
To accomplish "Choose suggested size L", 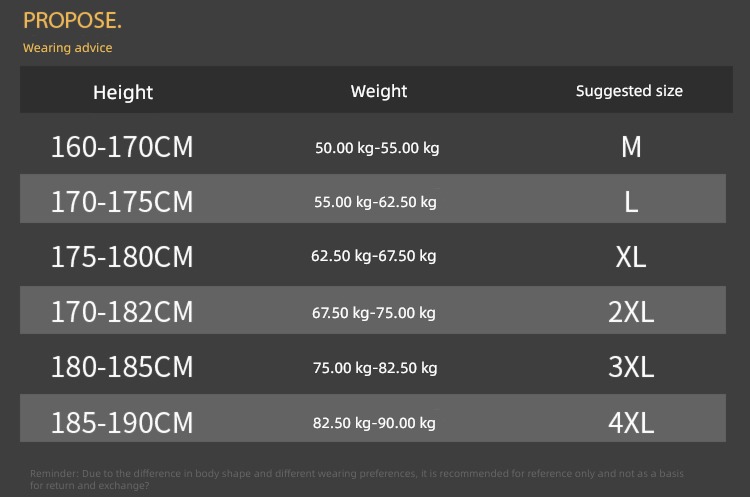I will (x=631, y=202).
